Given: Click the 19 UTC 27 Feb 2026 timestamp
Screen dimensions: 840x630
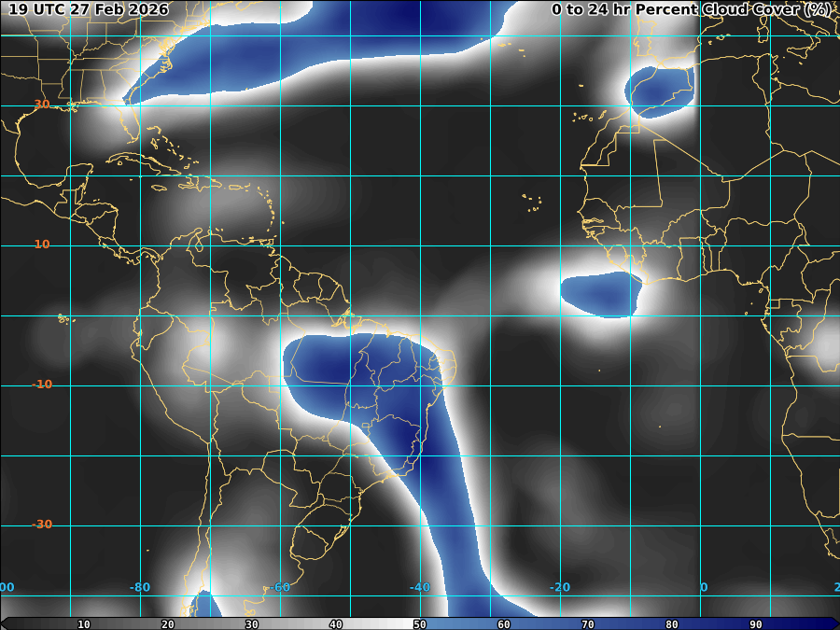Looking at the screenshot, I should point(89,9).
